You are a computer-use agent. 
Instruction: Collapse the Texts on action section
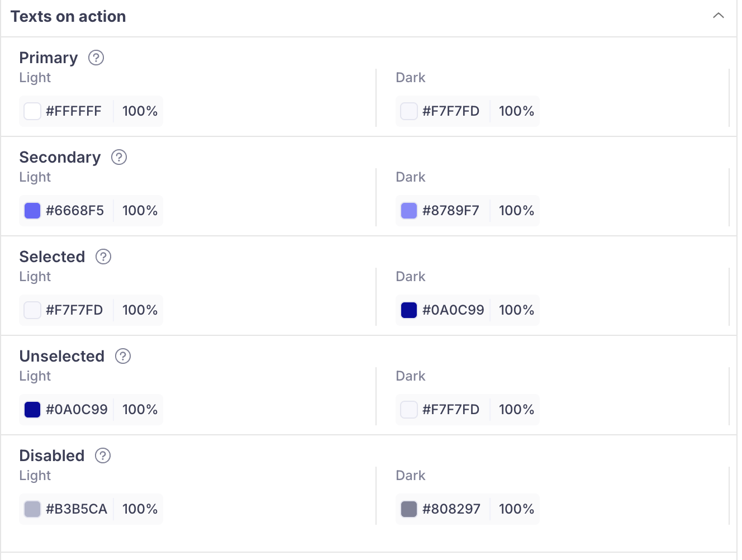(x=719, y=16)
